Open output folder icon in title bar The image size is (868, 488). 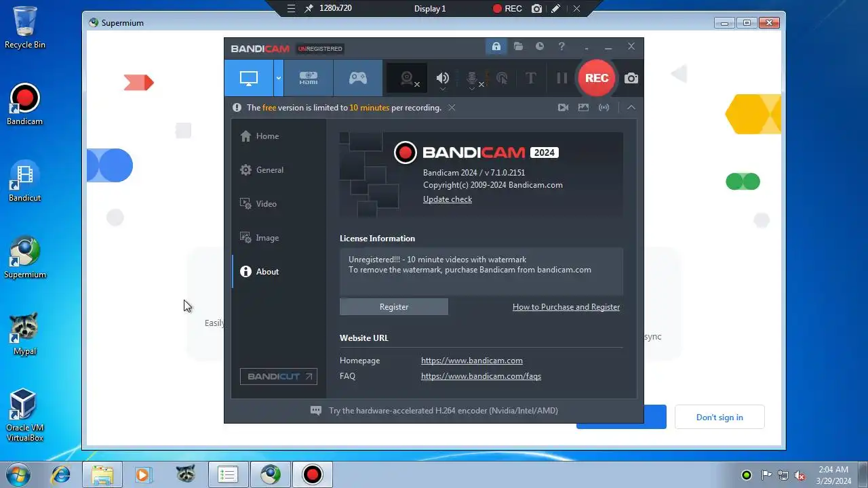tap(518, 47)
